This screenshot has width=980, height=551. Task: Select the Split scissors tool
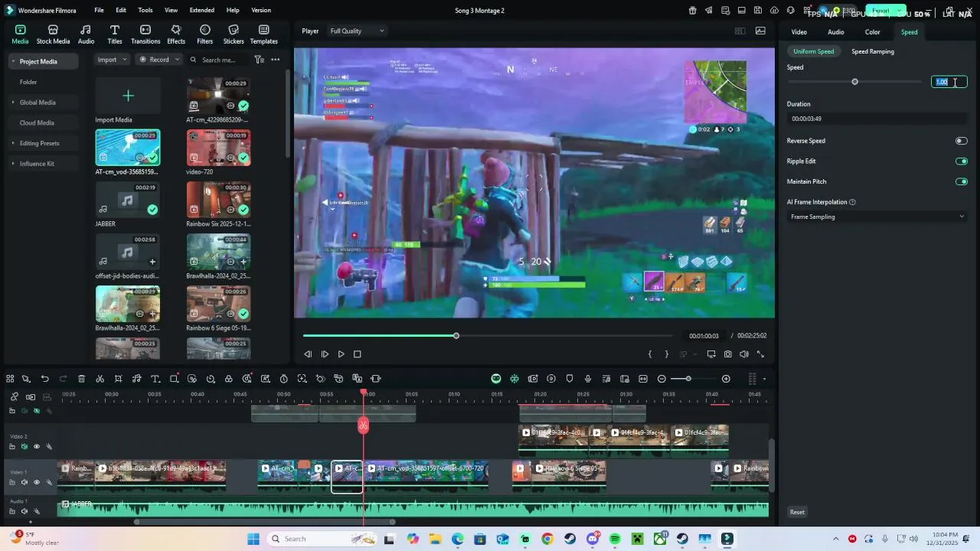[100, 379]
